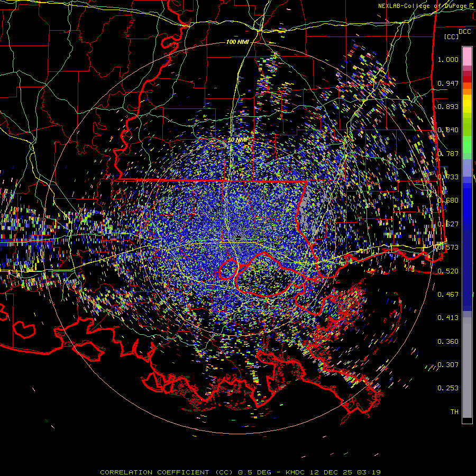The width and height of the screenshot is (476, 476).
Task: Select the DCC label above the color scale
Action: pyautogui.click(x=464, y=32)
